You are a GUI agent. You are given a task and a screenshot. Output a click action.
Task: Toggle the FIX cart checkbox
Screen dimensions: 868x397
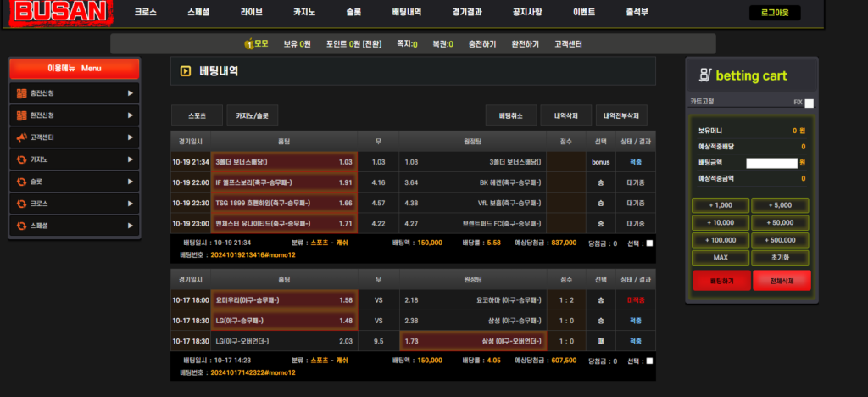[809, 103]
